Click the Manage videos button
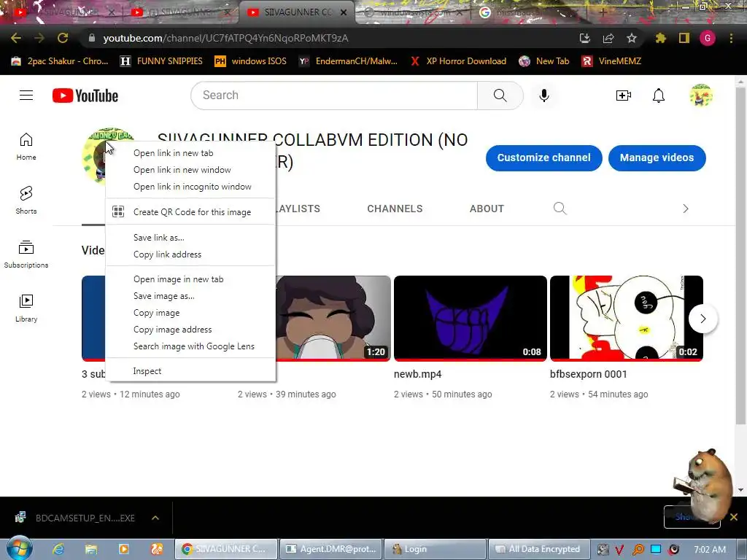The width and height of the screenshot is (747, 560). (657, 157)
